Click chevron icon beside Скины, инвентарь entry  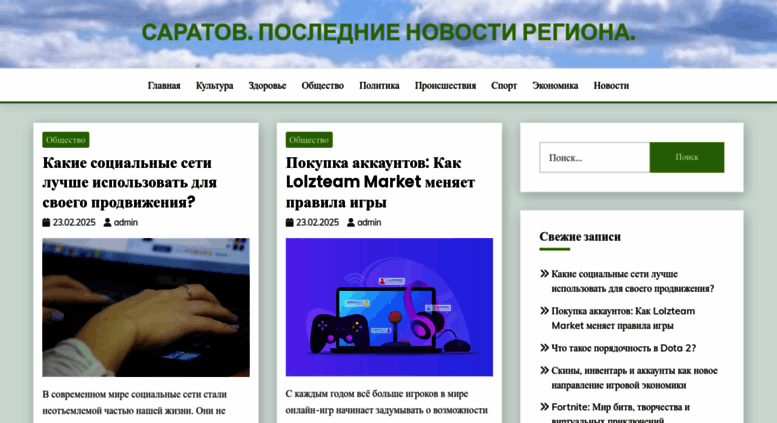(x=545, y=370)
